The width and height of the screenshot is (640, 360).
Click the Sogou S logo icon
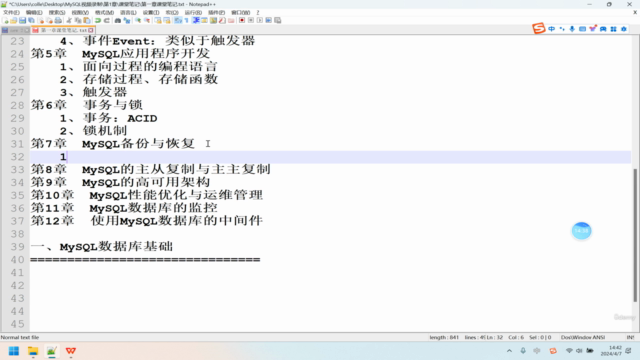(x=538, y=28)
